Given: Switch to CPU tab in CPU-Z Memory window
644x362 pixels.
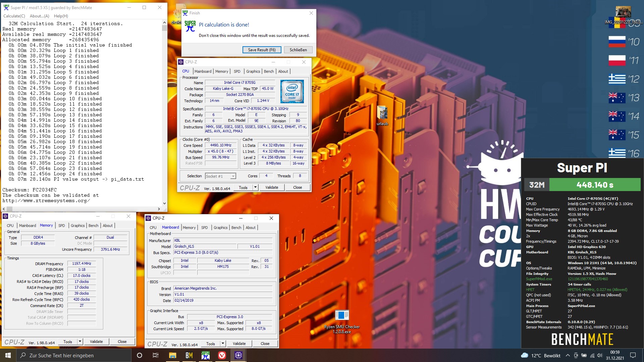Looking at the screenshot, I should point(10,226).
